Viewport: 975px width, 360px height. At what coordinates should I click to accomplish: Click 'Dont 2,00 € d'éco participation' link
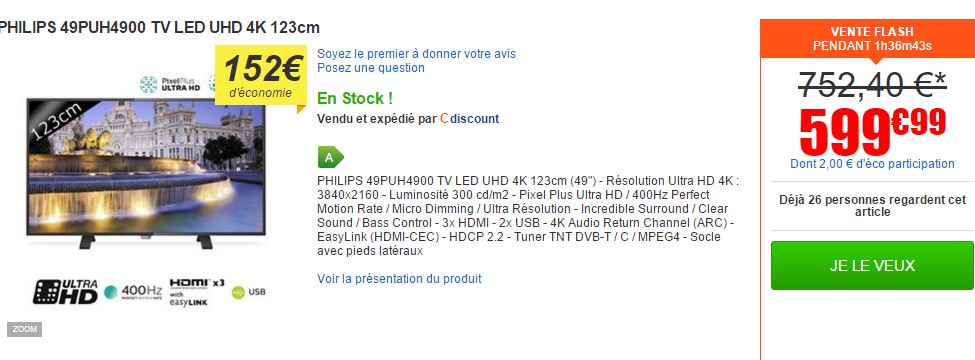(x=872, y=164)
